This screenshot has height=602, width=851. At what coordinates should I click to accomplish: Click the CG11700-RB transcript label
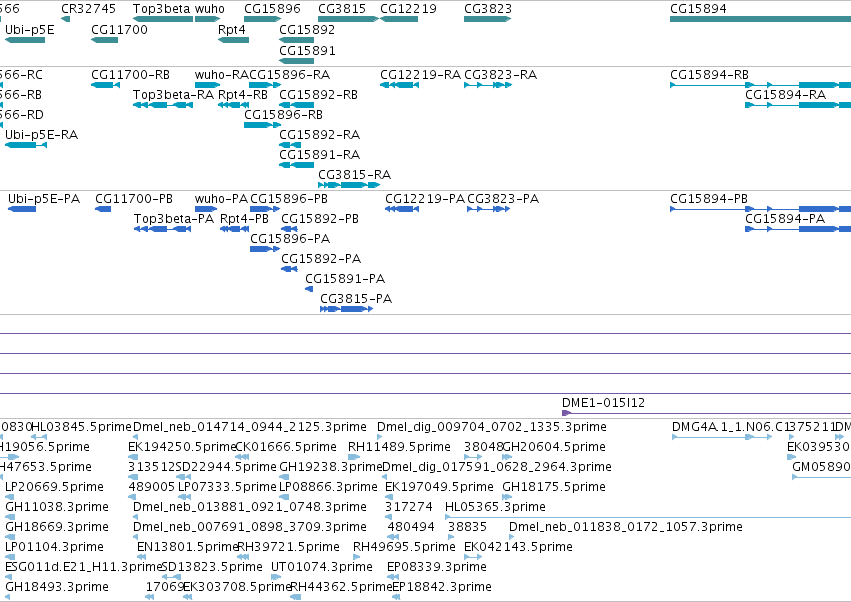point(130,74)
